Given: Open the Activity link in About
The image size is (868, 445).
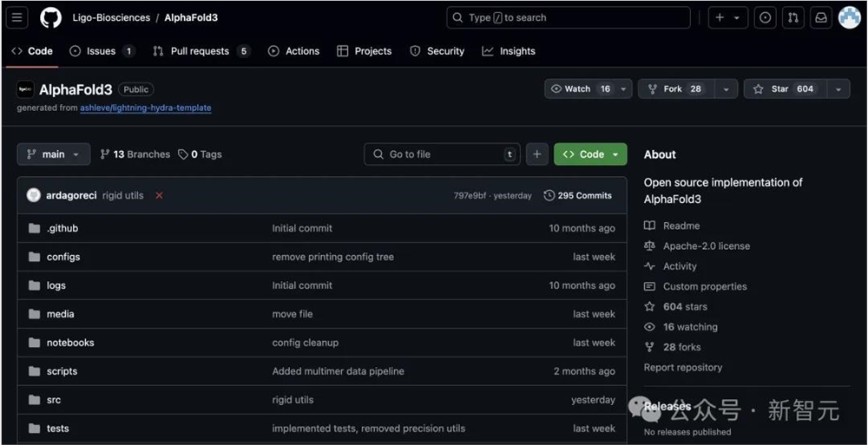Looking at the screenshot, I should tap(670, 266).
